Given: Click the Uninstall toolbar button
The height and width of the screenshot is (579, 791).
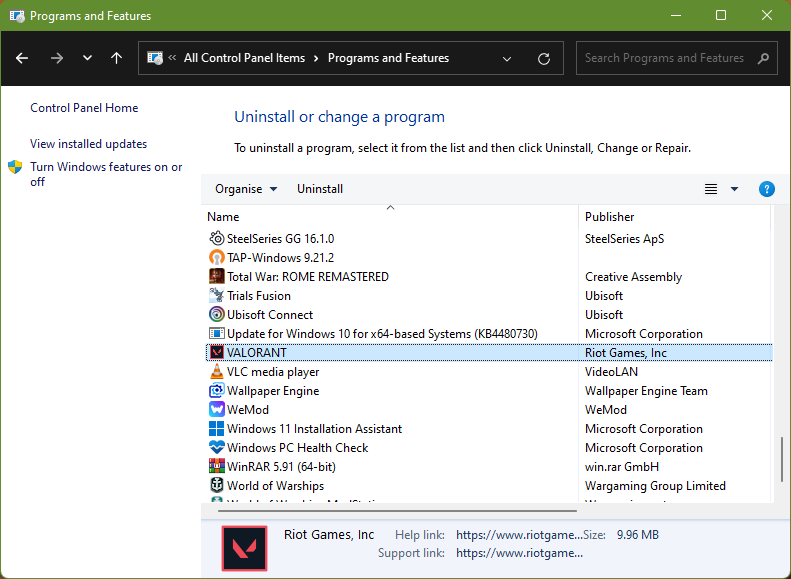Looking at the screenshot, I should [320, 189].
